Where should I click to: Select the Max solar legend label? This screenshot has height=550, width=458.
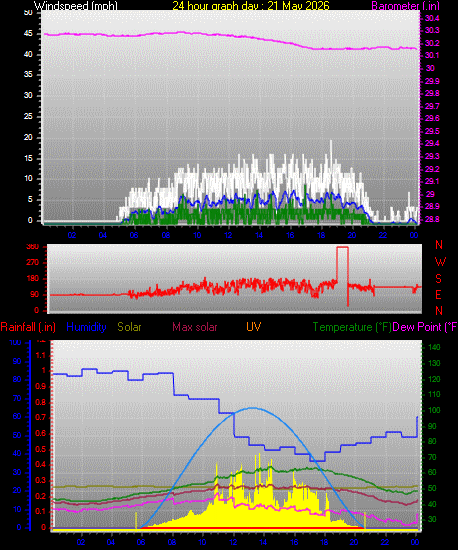click(195, 327)
